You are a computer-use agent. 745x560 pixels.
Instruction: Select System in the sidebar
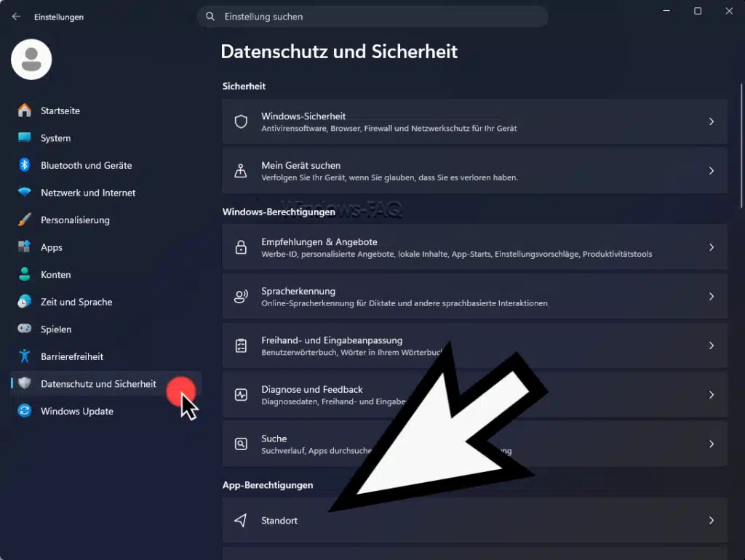(106, 138)
